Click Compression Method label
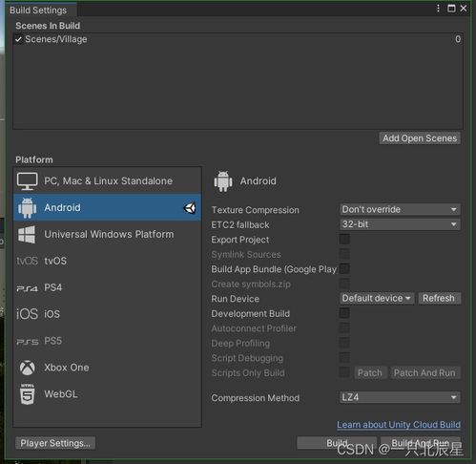 tap(256, 398)
